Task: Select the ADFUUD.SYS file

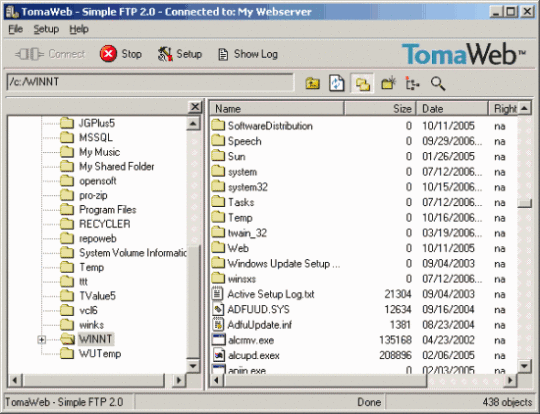Action: coord(364,310)
